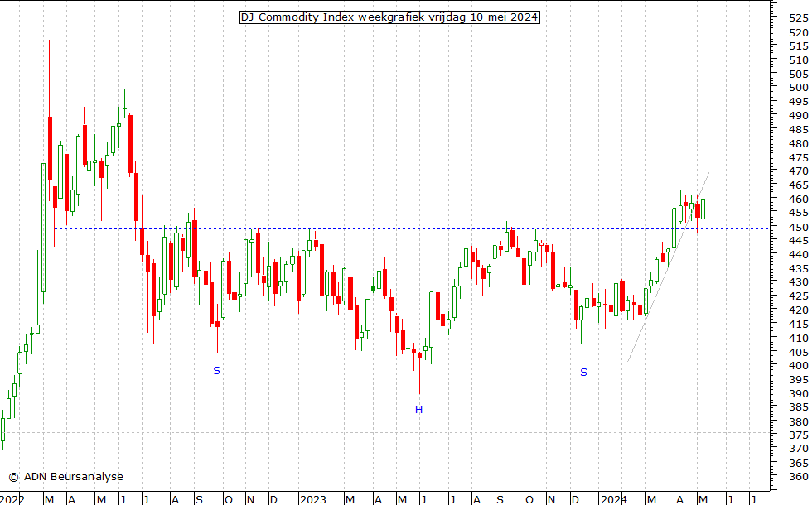Select the 2023 year label on time axis
812x505 pixels.
point(312,499)
